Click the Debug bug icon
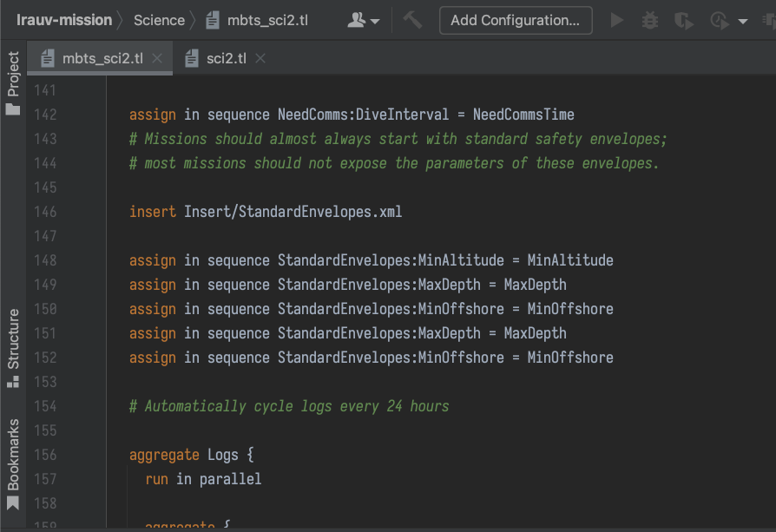The image size is (776, 532). tap(650, 20)
